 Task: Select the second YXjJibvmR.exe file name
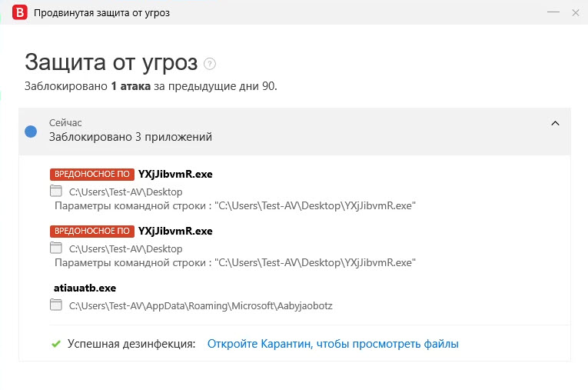pyautogui.click(x=175, y=231)
